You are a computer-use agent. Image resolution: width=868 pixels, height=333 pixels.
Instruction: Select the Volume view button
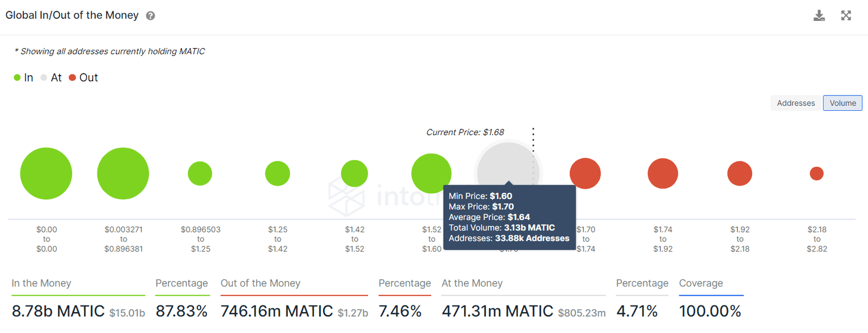click(843, 103)
